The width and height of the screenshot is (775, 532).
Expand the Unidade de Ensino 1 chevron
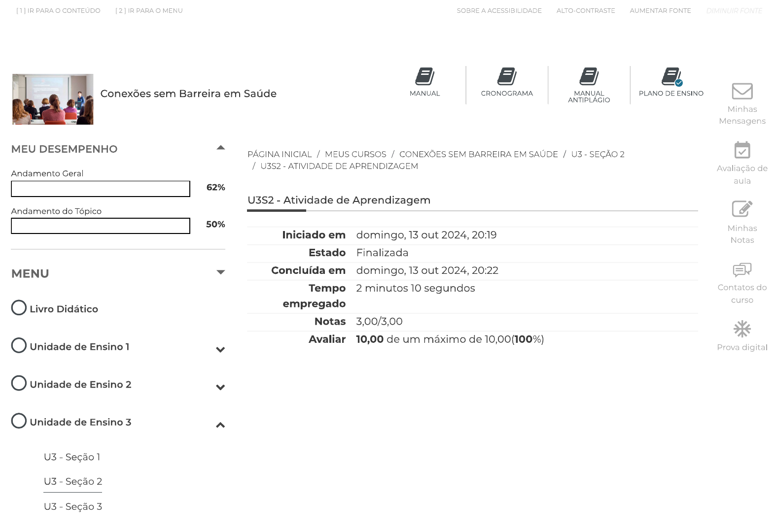coord(220,350)
